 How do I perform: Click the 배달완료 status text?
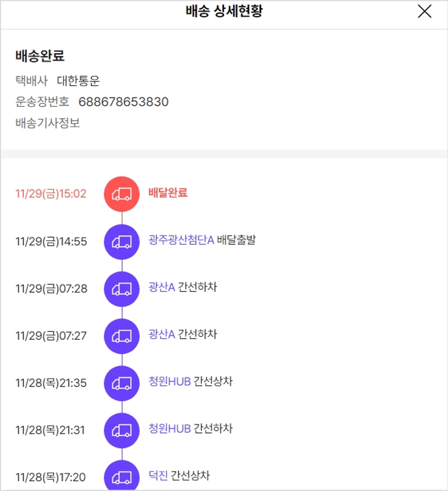168,193
